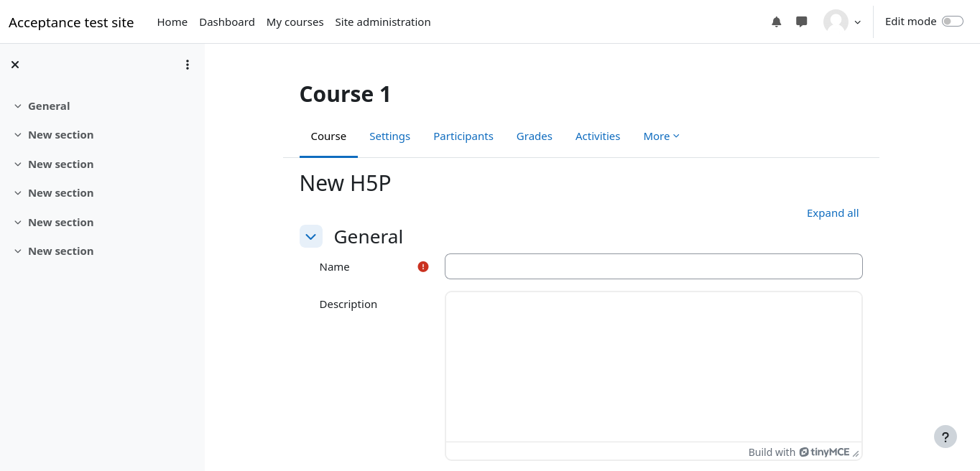Screen dimensions: 980x471
Task: Open course index three-dot options menu
Action: click(x=188, y=65)
